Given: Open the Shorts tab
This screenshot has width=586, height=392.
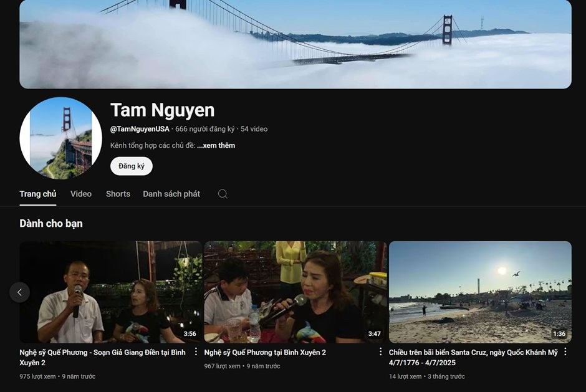Looking at the screenshot, I should point(118,194).
